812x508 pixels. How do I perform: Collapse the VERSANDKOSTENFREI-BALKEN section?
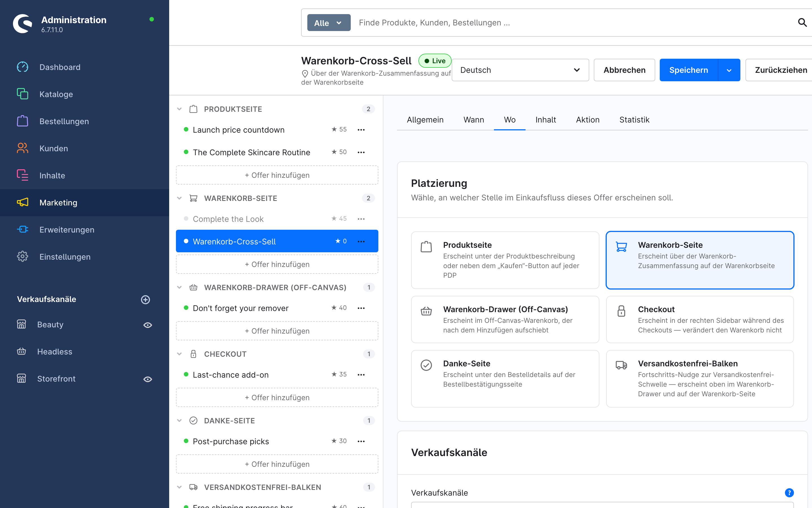(180, 487)
